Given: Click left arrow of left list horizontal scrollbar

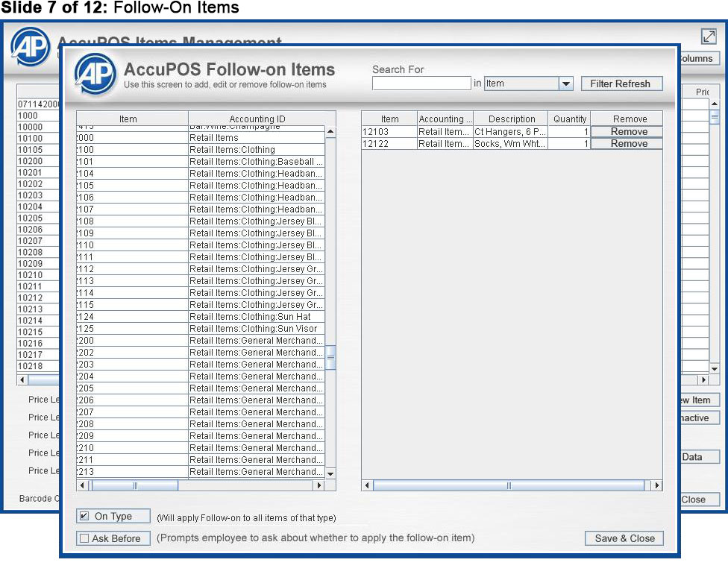Looking at the screenshot, I should click(82, 485).
